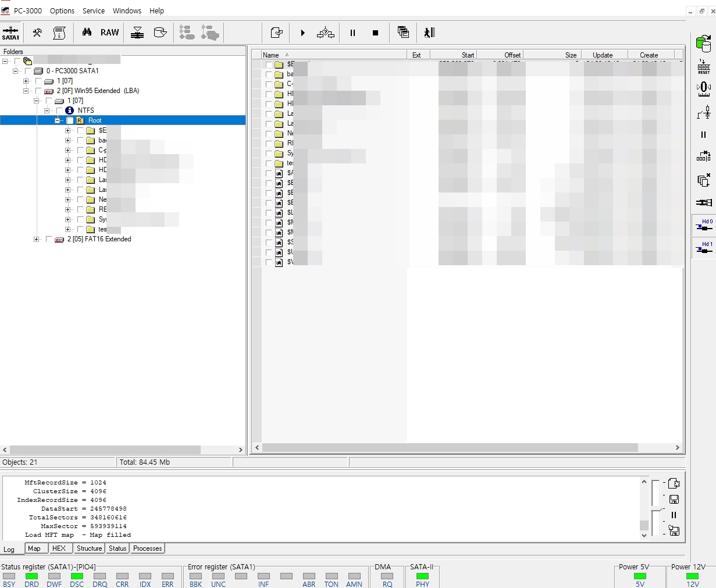Click the clear log page icon
Screen dimensions: 716x588
coord(674,483)
